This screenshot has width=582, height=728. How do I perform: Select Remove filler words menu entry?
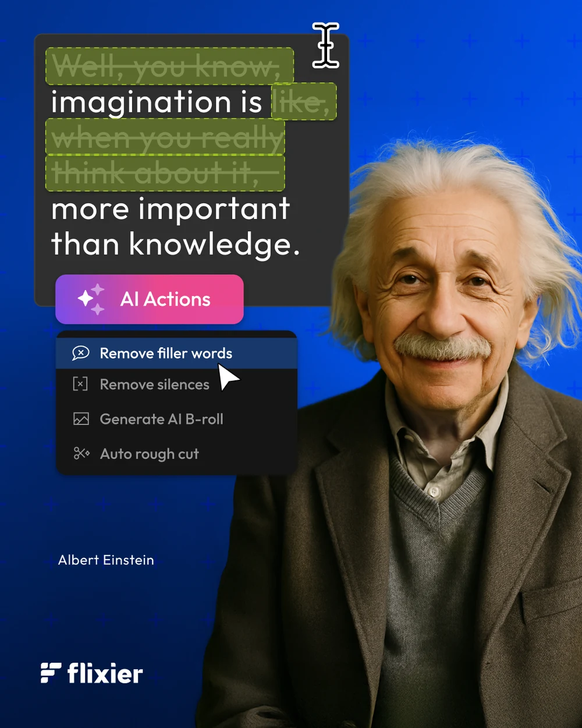click(x=176, y=354)
